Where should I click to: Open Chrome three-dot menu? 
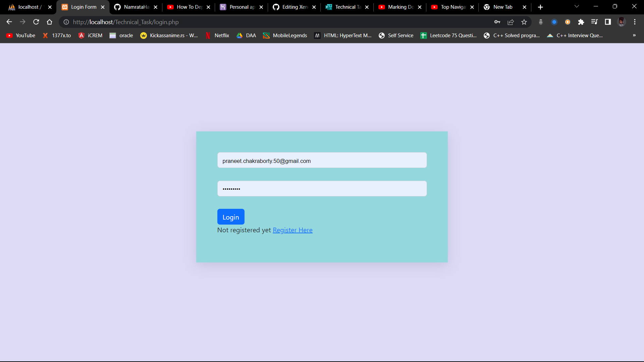(x=635, y=22)
